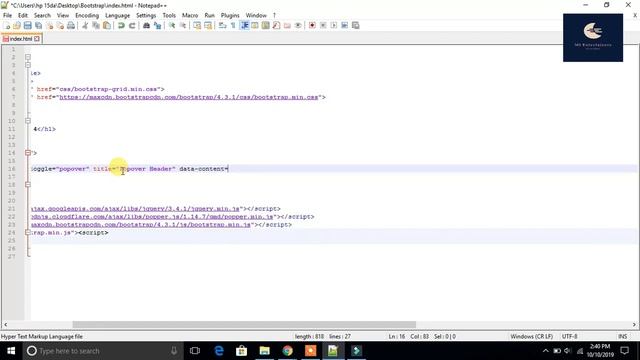640x360 pixels.
Task: Open Folder as Workspace icon
Action: 287,25
